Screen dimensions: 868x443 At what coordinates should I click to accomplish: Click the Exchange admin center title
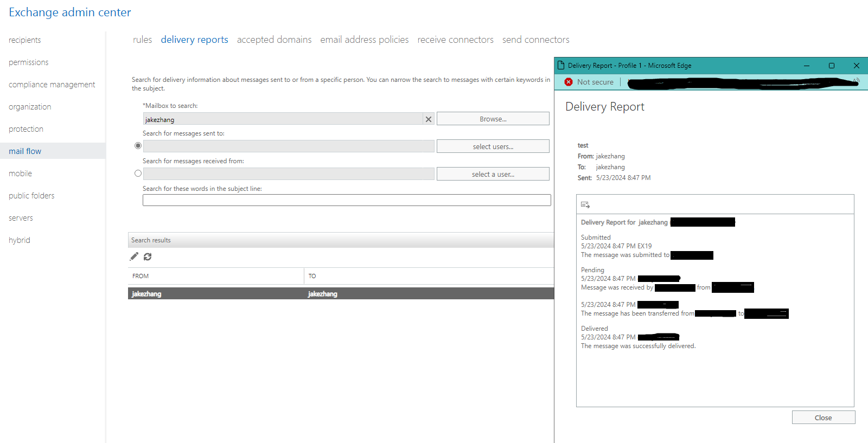[x=70, y=12]
